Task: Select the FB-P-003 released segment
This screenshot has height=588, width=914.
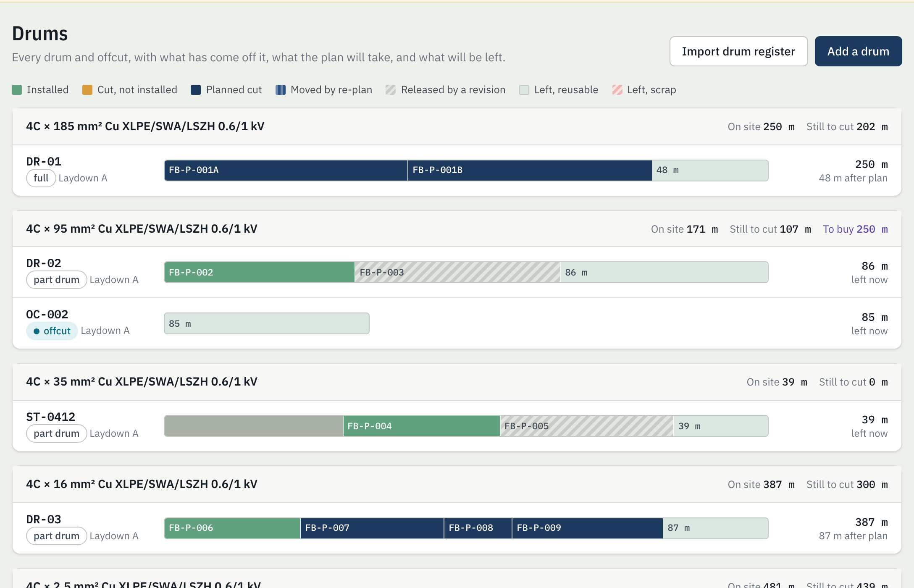Action: [x=458, y=272]
